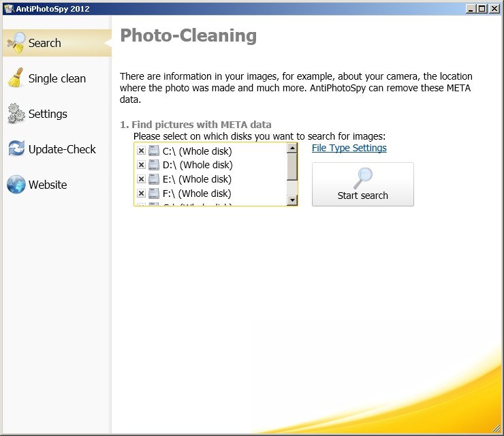Viewport: 504px width, 436px height.
Task: Click the F:\ drive icon
Action: pyautogui.click(x=154, y=193)
